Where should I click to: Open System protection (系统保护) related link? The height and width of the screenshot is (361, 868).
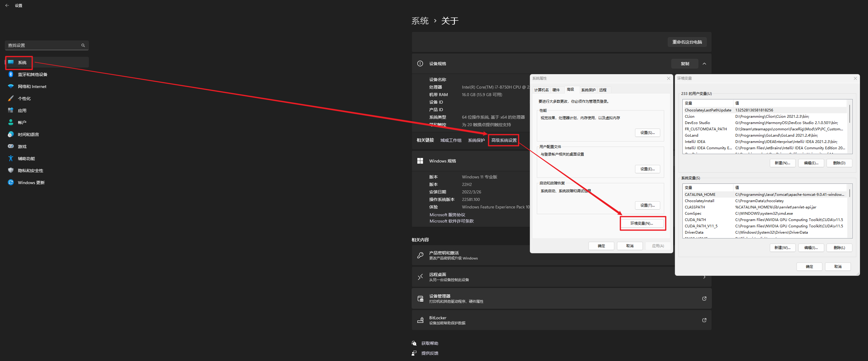[x=476, y=140]
